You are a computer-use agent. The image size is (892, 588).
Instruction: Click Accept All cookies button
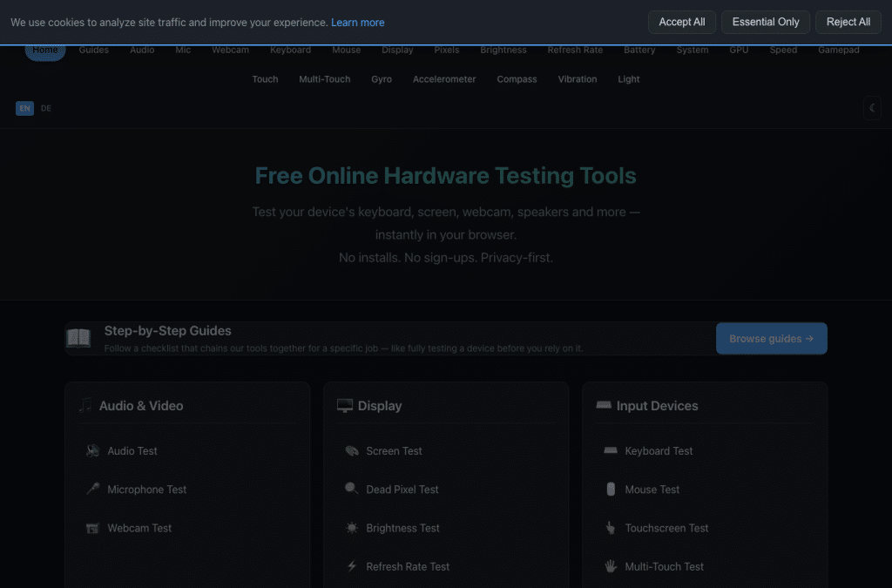point(682,22)
